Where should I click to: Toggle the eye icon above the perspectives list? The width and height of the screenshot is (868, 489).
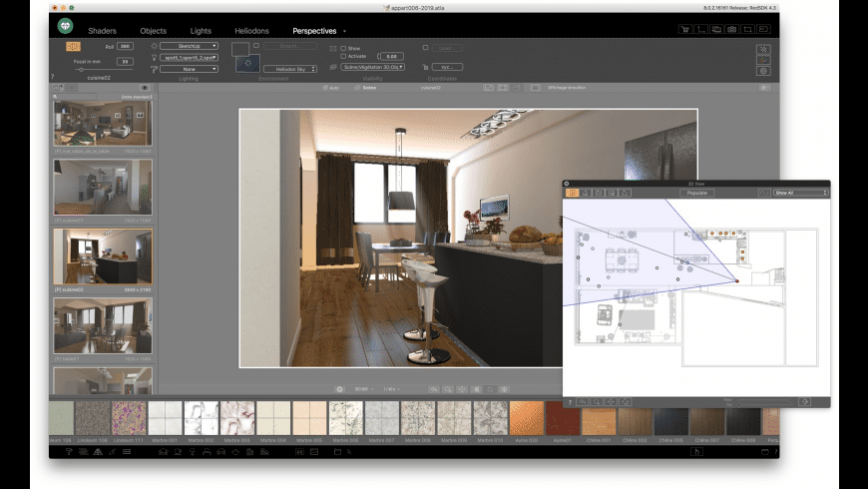click(145, 88)
